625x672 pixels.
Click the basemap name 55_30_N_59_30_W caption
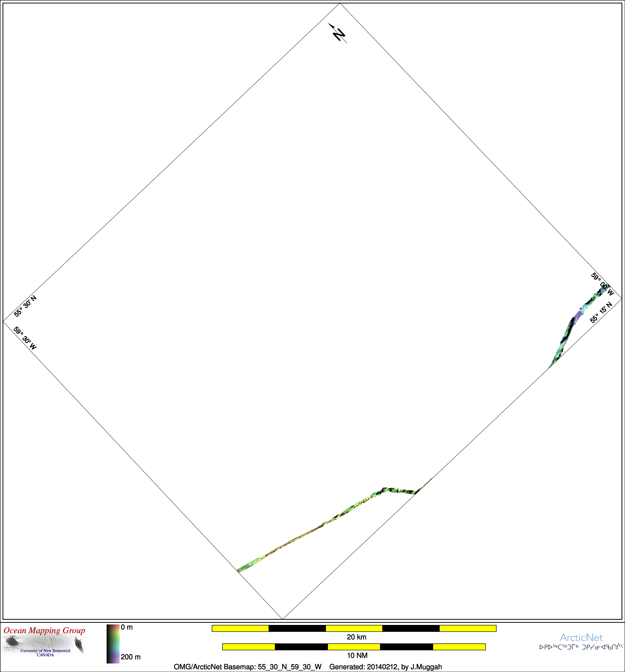290,667
